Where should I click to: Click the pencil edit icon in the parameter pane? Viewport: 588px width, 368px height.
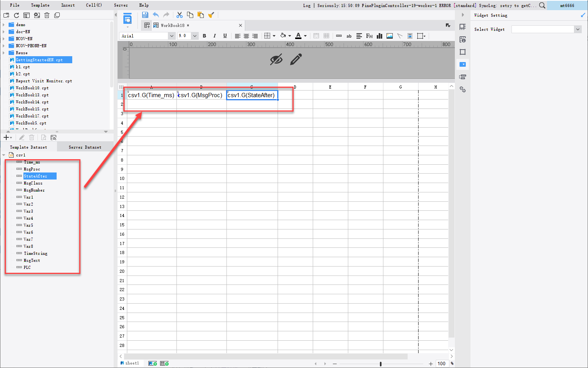(x=296, y=59)
